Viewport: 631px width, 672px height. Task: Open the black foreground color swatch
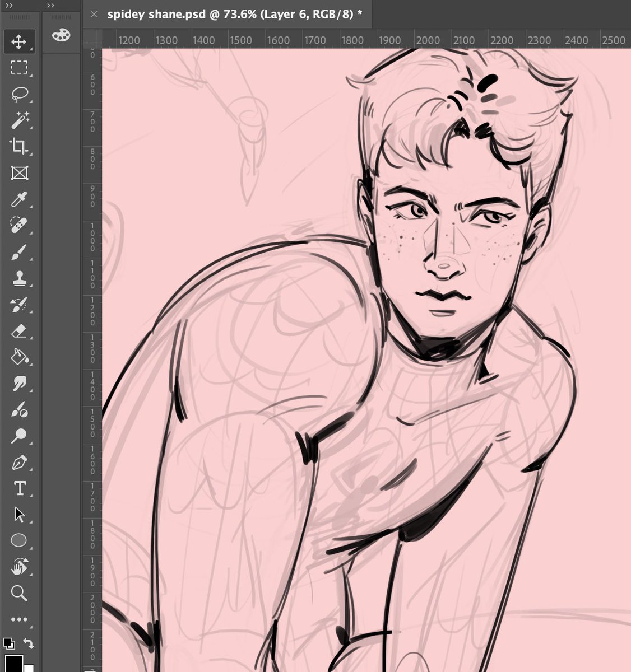(14, 663)
